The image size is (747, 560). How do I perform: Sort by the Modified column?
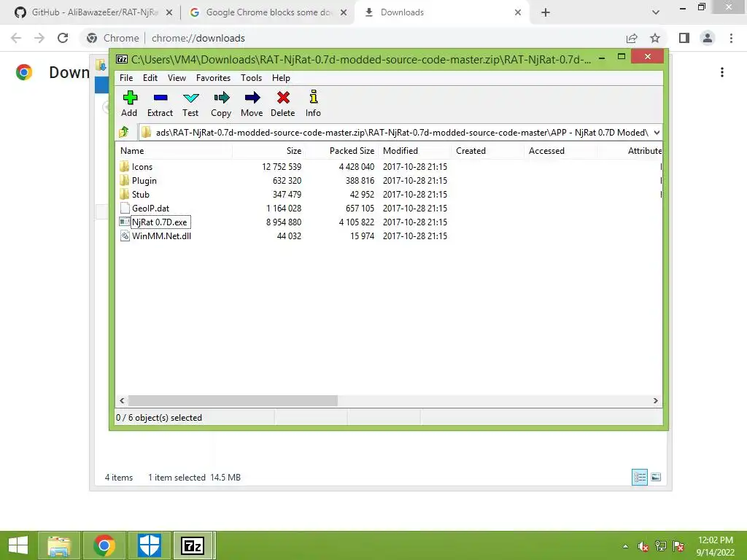(414, 151)
